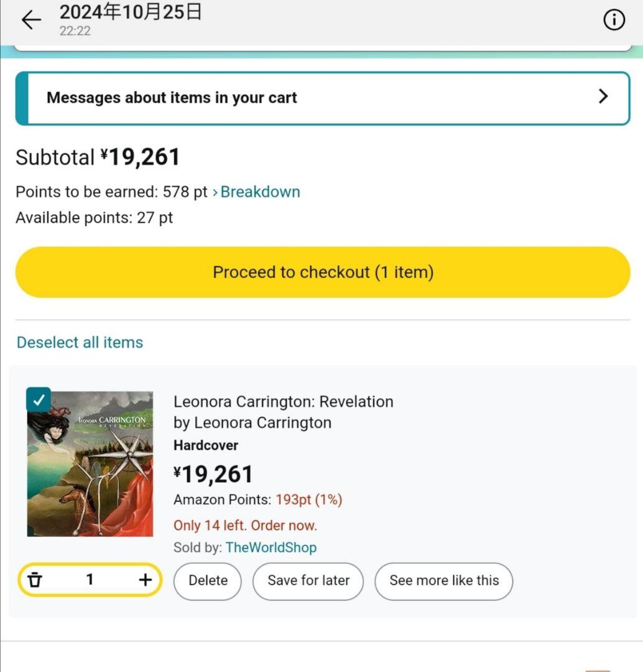
Task: Open Messages about items in your cart
Action: pyautogui.click(x=172, y=98)
